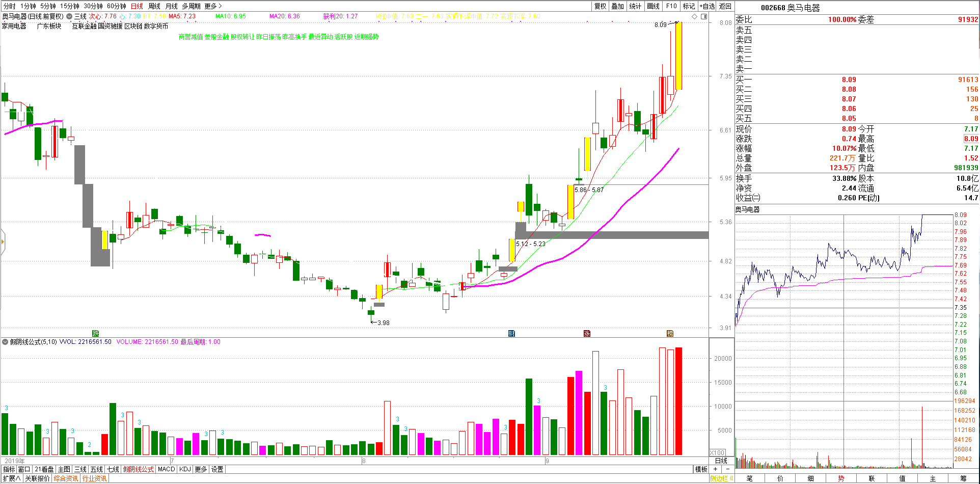Image resolution: width=980 pixels, height=484 pixels.
Task: Open the 设置 settings button
Action: (x=217, y=469)
